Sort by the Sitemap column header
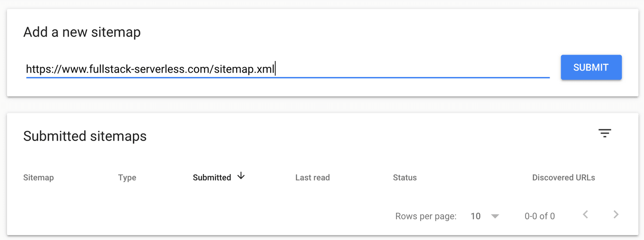Screen dimensions: 644x240 tap(38, 178)
